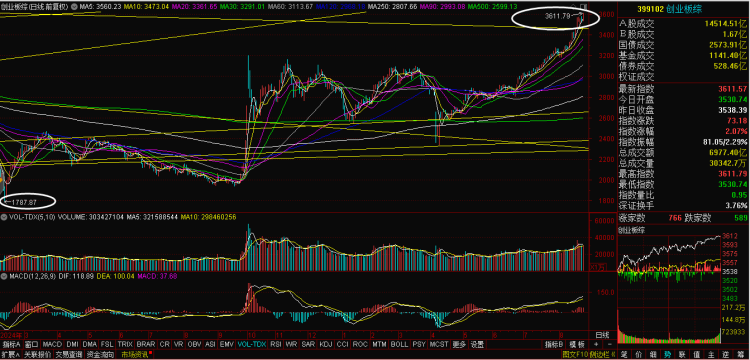Switch to the MACD indicator tab
750x360 pixels.
[x=52, y=344]
